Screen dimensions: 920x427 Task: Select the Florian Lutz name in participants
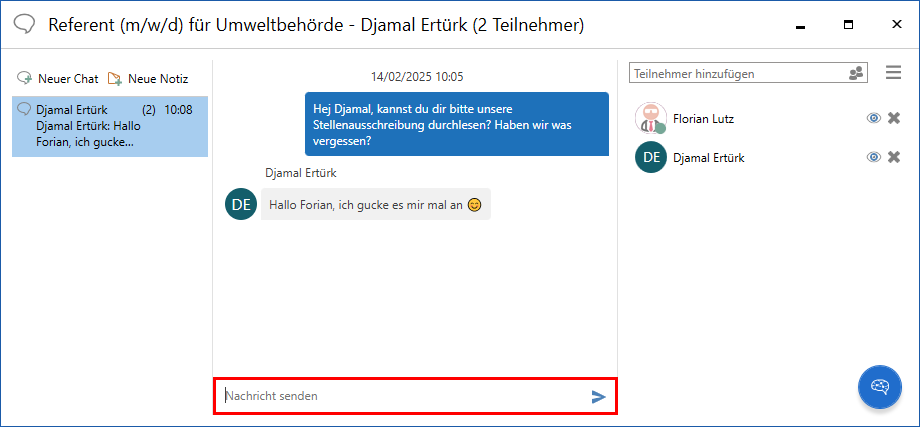[703, 118]
